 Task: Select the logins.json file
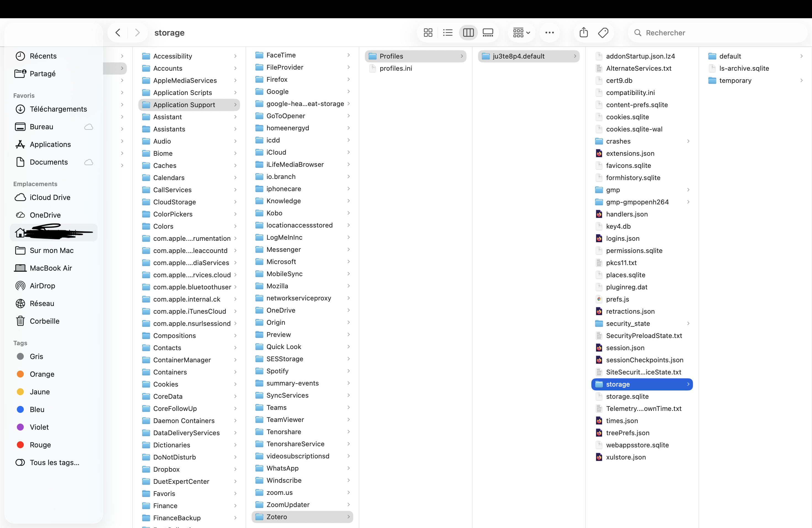pyautogui.click(x=623, y=238)
